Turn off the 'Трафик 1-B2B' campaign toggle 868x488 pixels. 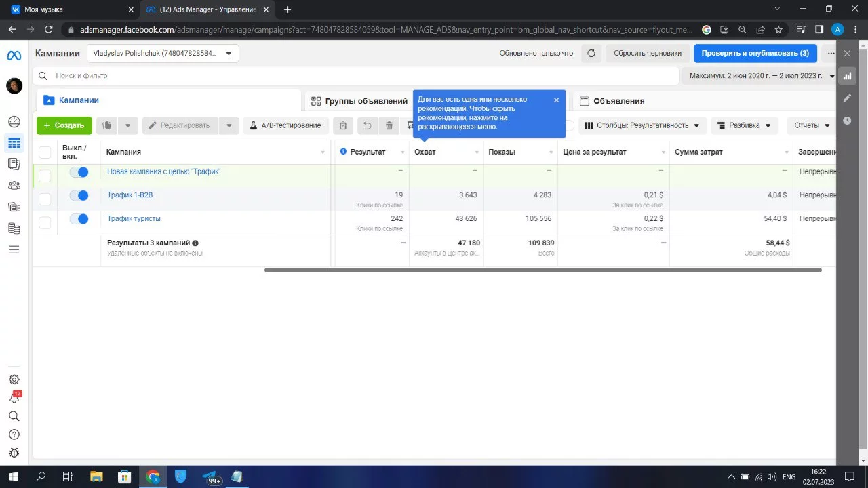pos(79,196)
